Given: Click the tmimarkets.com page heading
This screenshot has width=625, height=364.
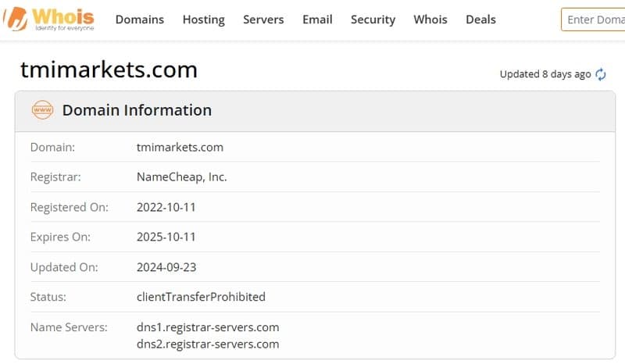Looking at the screenshot, I should tap(109, 70).
